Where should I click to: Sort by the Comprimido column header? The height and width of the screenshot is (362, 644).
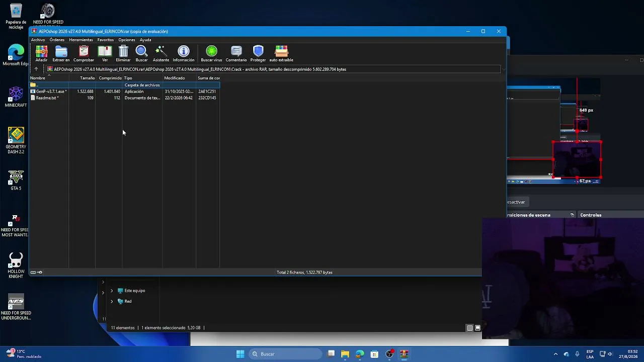coord(109,78)
